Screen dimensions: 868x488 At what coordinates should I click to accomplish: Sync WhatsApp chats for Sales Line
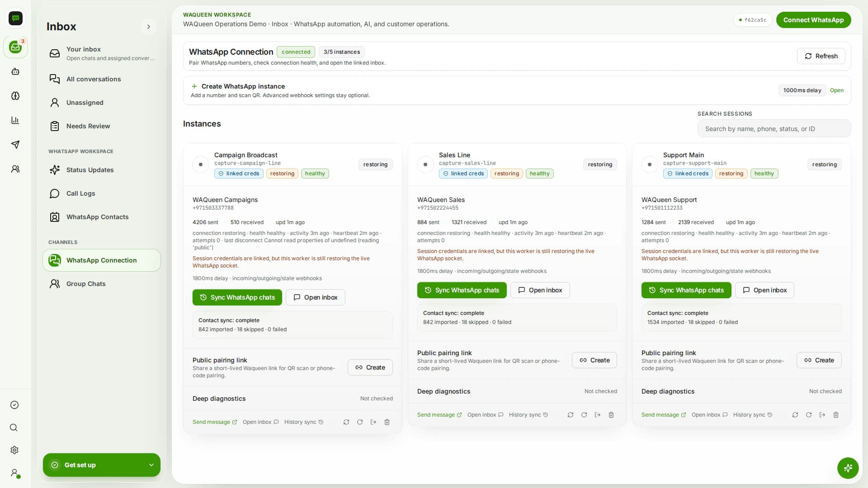462,290
